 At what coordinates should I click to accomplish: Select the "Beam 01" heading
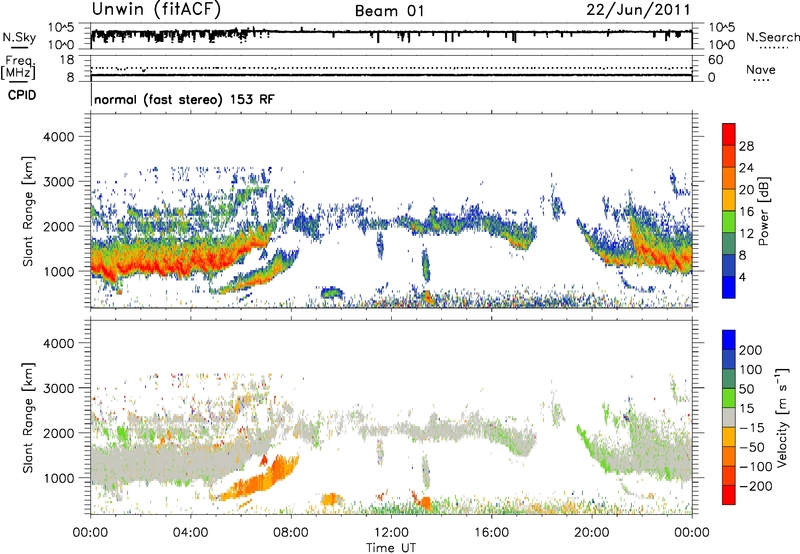[x=389, y=11]
